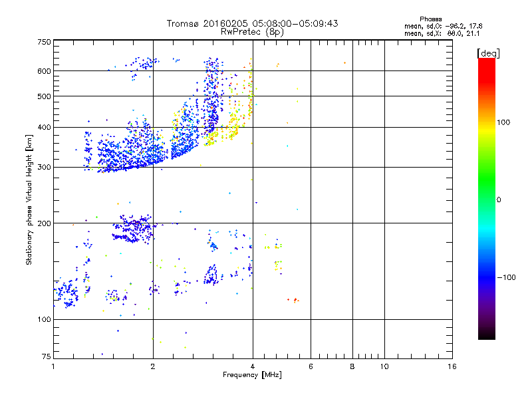Click the y-axis '100' tick label
The width and height of the screenshot is (532, 399).
pyautogui.click(x=45, y=319)
